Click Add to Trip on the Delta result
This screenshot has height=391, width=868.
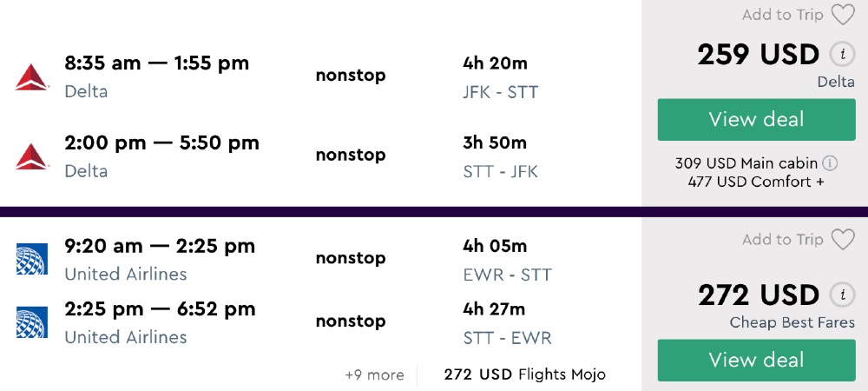click(x=783, y=15)
